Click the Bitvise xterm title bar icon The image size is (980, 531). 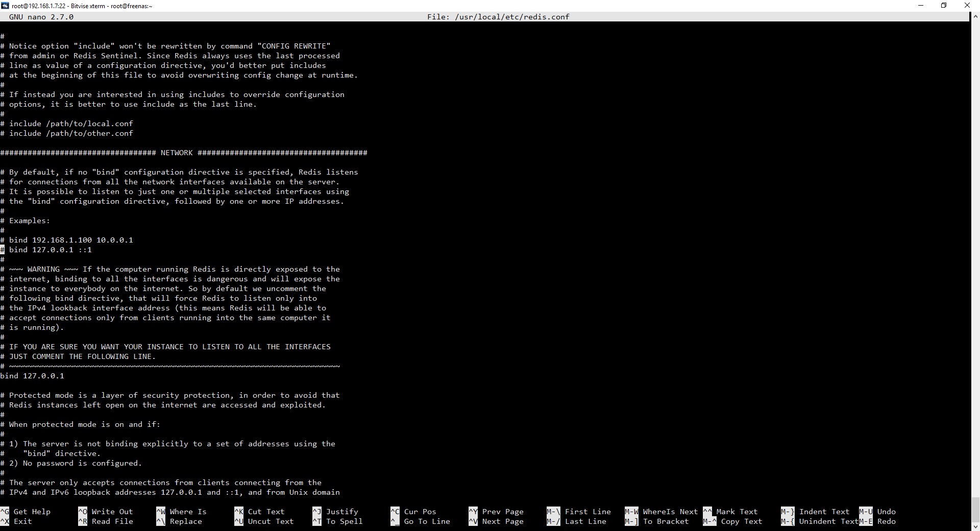click(6, 6)
